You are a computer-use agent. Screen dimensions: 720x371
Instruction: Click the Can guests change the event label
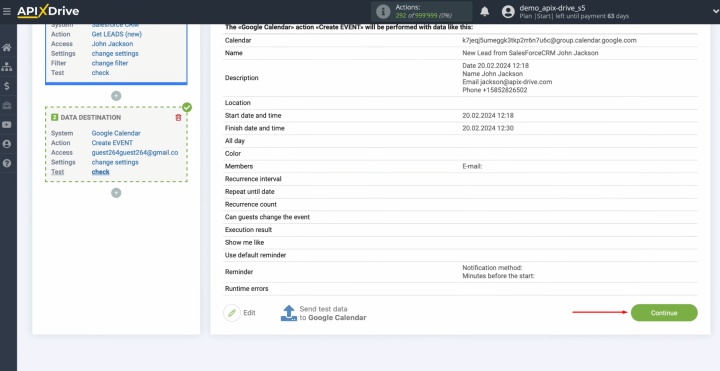pos(267,217)
